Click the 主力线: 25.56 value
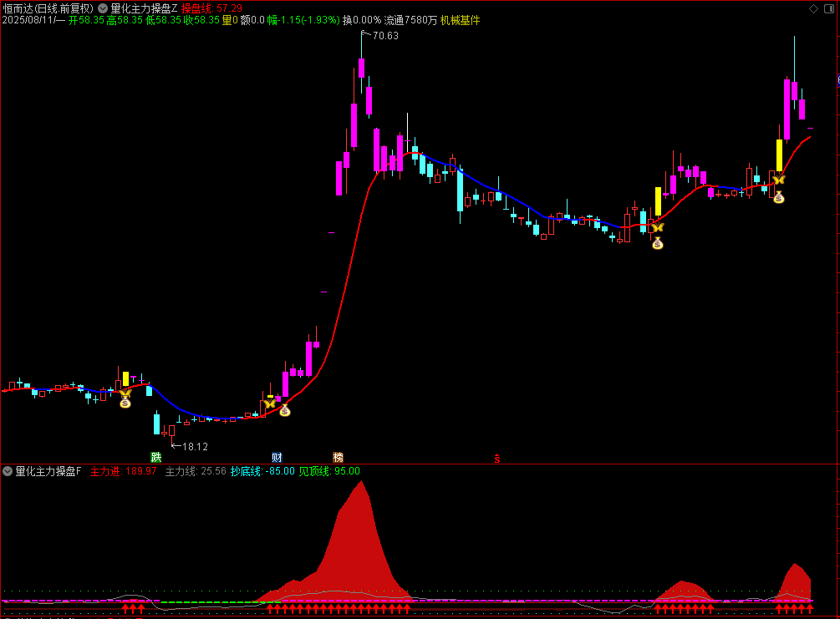The image size is (840, 619). (x=196, y=471)
